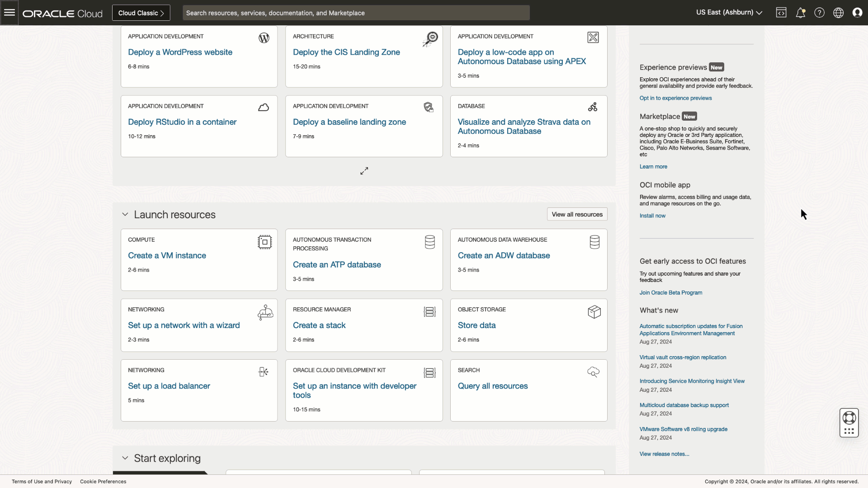Open the main navigation hamburger menu
This screenshot has height=488, width=868.
(x=9, y=12)
